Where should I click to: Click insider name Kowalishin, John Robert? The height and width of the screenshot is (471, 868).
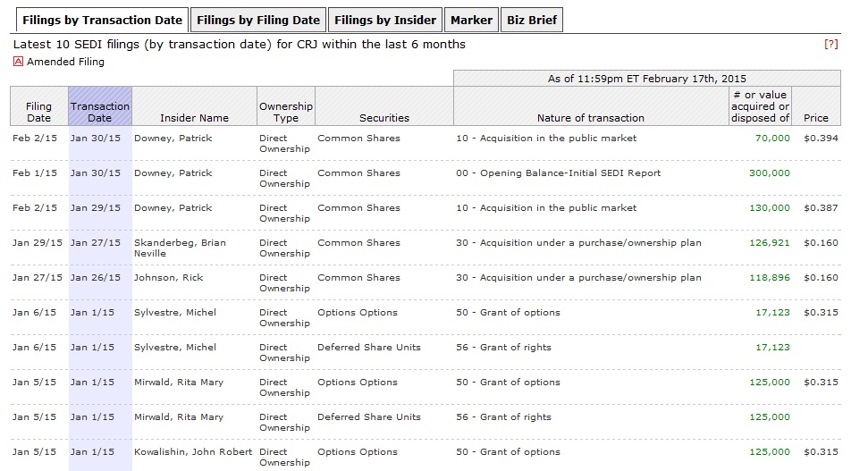pos(191,452)
